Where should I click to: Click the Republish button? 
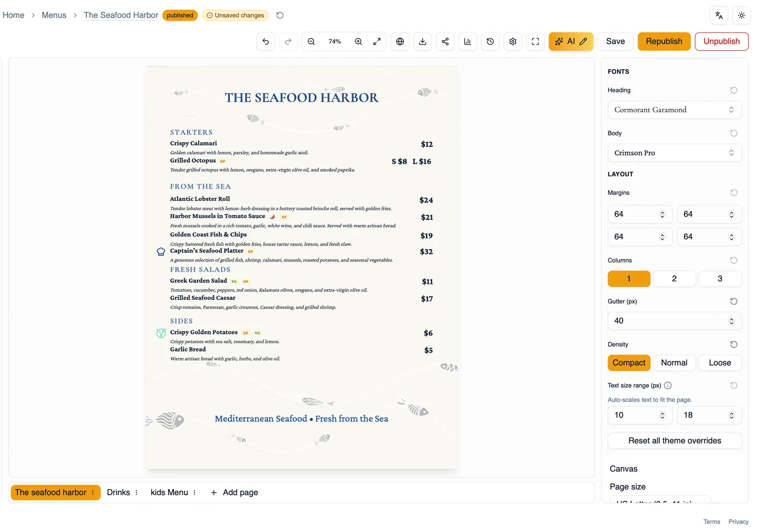point(664,42)
